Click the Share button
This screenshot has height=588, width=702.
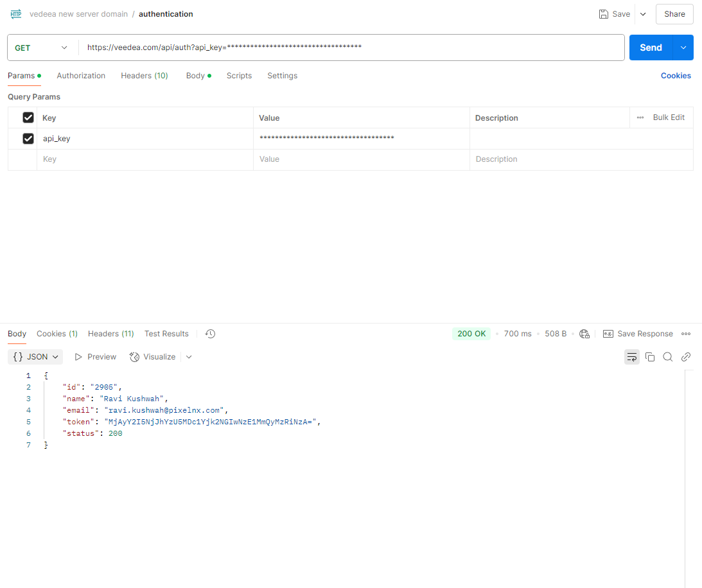(674, 14)
